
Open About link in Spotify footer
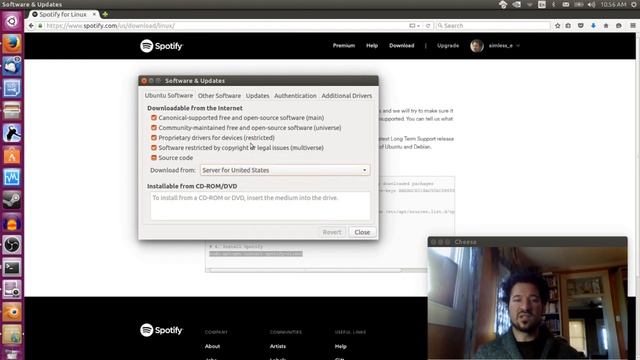pos(212,346)
